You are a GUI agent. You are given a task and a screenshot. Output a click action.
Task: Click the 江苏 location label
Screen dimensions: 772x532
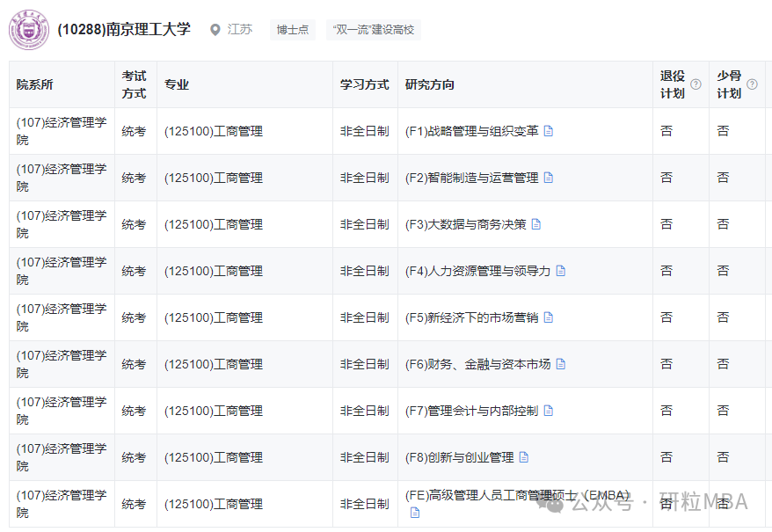click(x=240, y=30)
